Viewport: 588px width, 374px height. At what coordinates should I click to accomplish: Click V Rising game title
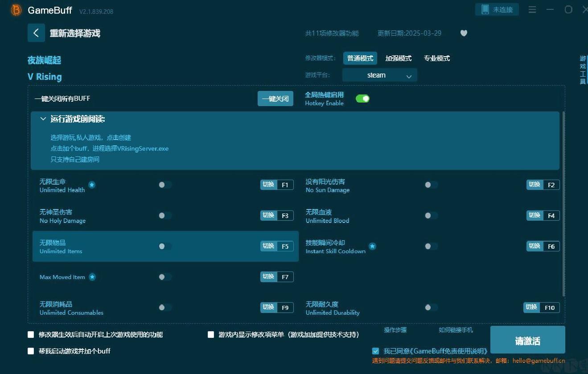click(x=45, y=77)
